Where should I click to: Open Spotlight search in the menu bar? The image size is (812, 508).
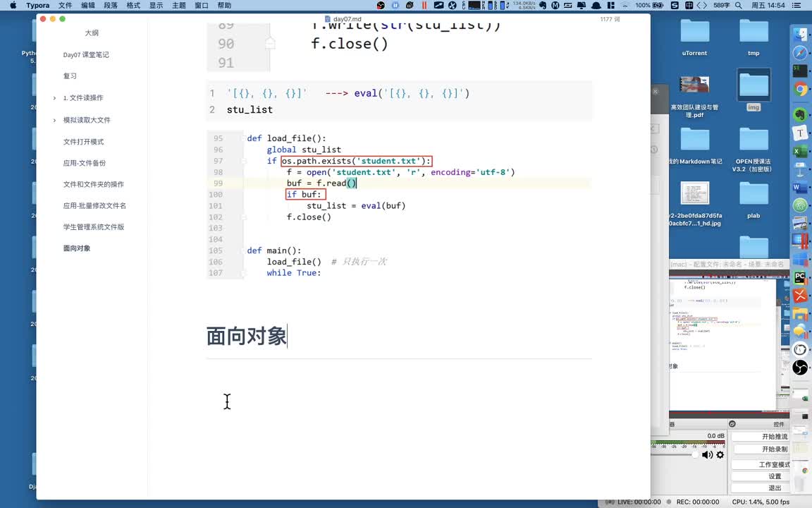pos(739,5)
